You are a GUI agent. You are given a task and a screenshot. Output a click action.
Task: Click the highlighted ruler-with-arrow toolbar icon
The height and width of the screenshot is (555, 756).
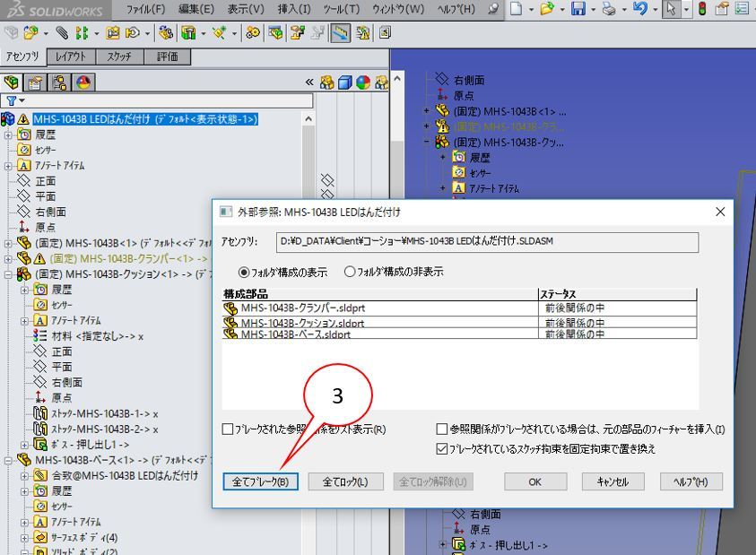tap(341, 33)
